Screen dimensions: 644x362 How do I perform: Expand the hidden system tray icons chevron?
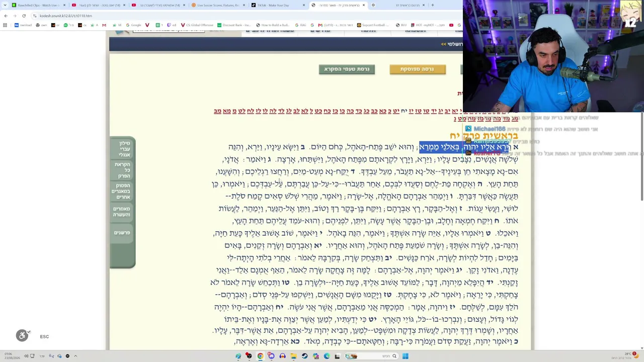tap(75, 356)
